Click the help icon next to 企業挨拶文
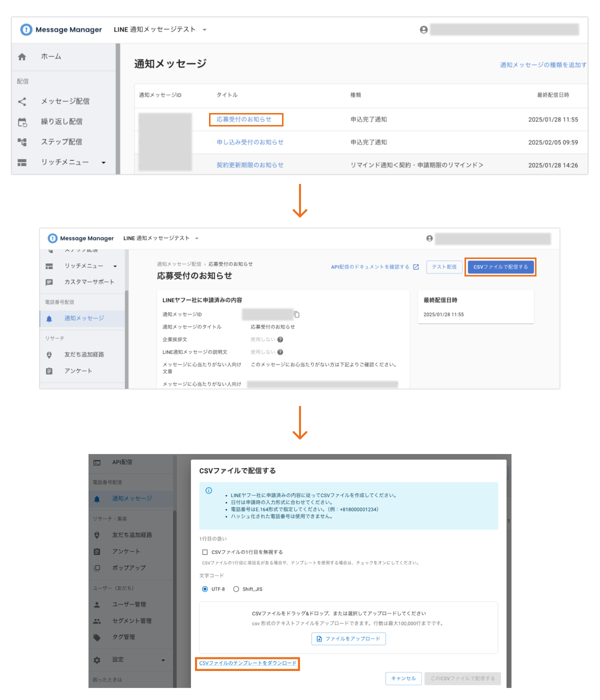Viewport: 600px width, 700px height. click(x=281, y=339)
